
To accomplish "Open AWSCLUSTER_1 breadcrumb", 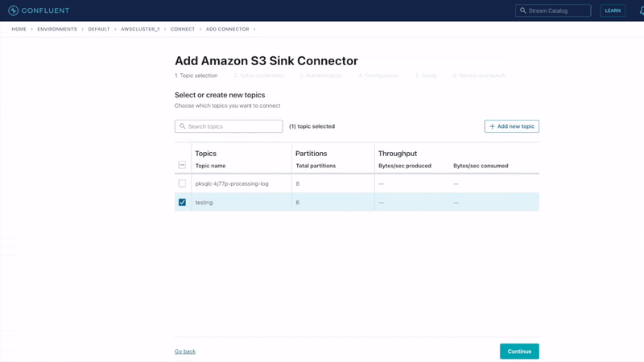I will coord(140,29).
